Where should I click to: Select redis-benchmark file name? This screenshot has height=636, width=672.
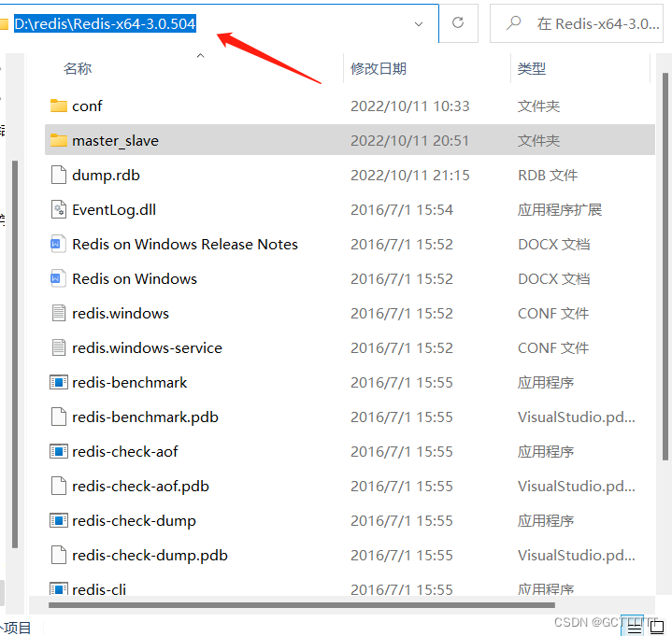[129, 383]
